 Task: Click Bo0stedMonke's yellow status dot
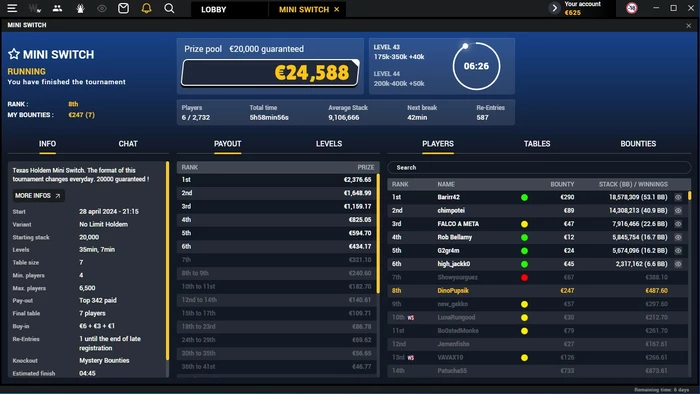pos(525,331)
